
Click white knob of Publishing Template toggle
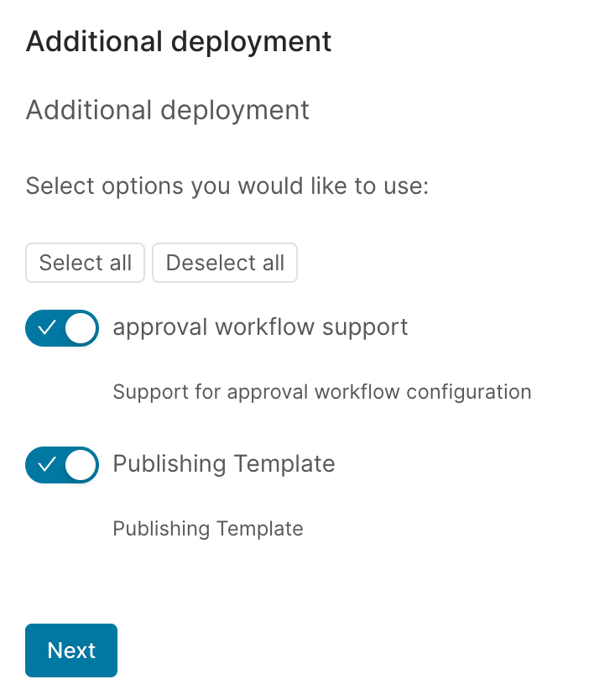tap(81, 465)
